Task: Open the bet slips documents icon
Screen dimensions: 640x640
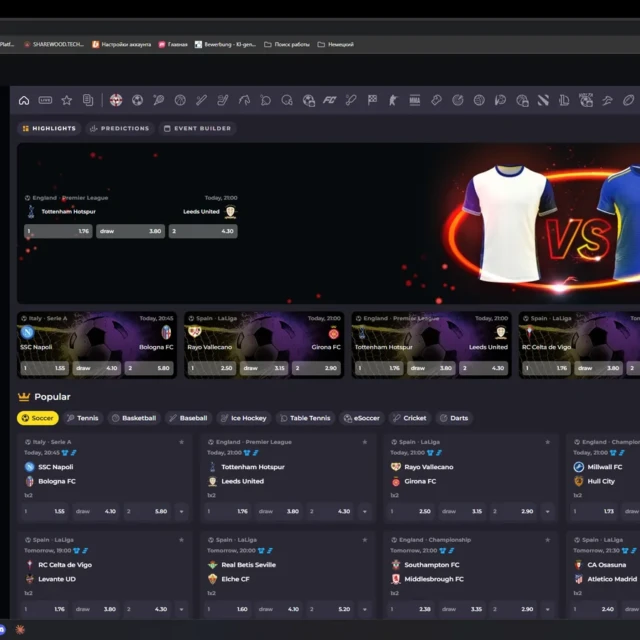Action: (x=88, y=100)
